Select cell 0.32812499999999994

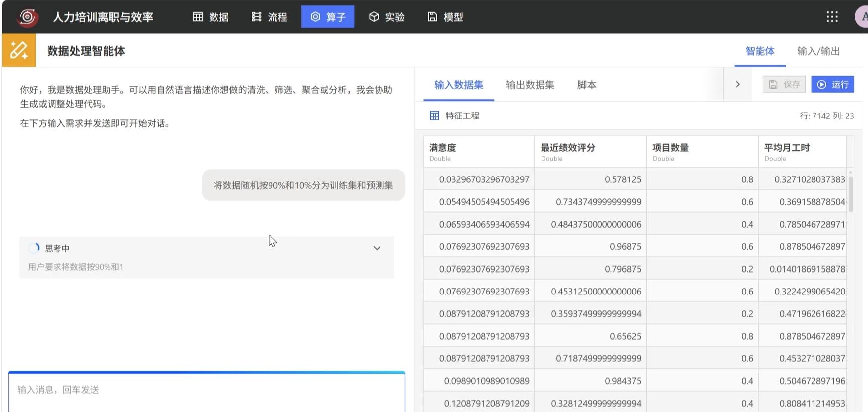coord(591,403)
